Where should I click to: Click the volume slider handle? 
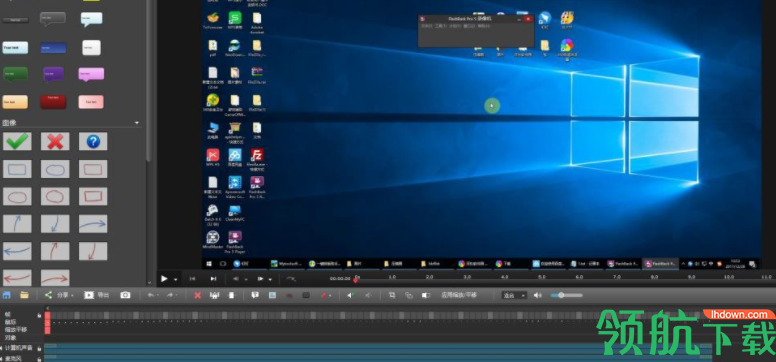(x=561, y=295)
